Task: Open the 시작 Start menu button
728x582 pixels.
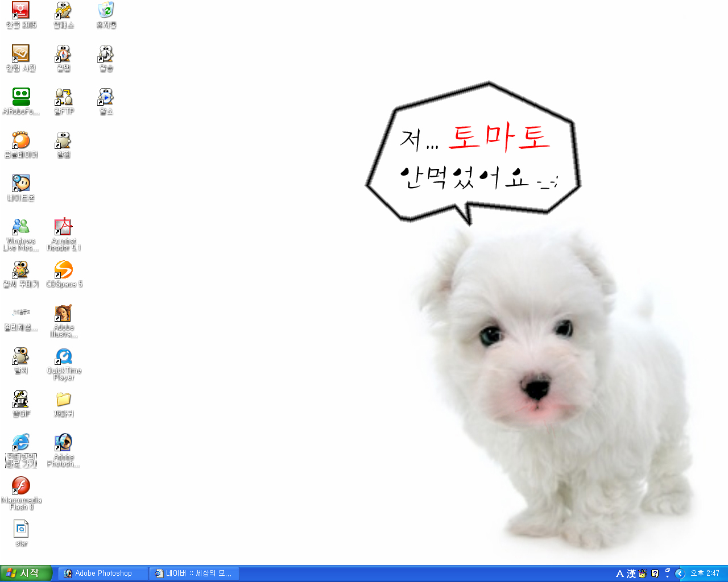Action: coord(26,573)
